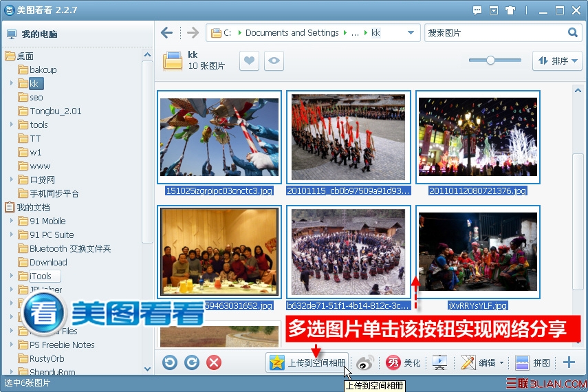Select the group dinner photo thumbnail

pyautogui.click(x=219, y=252)
